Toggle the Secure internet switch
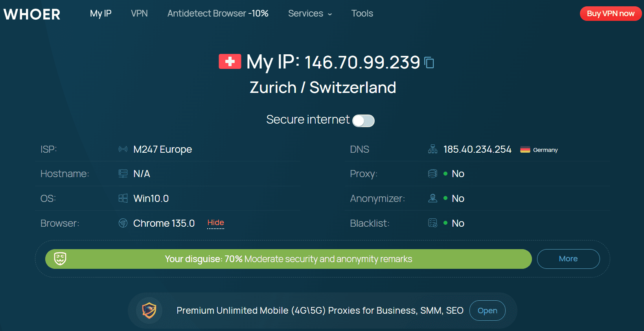The image size is (644, 331). pos(363,120)
